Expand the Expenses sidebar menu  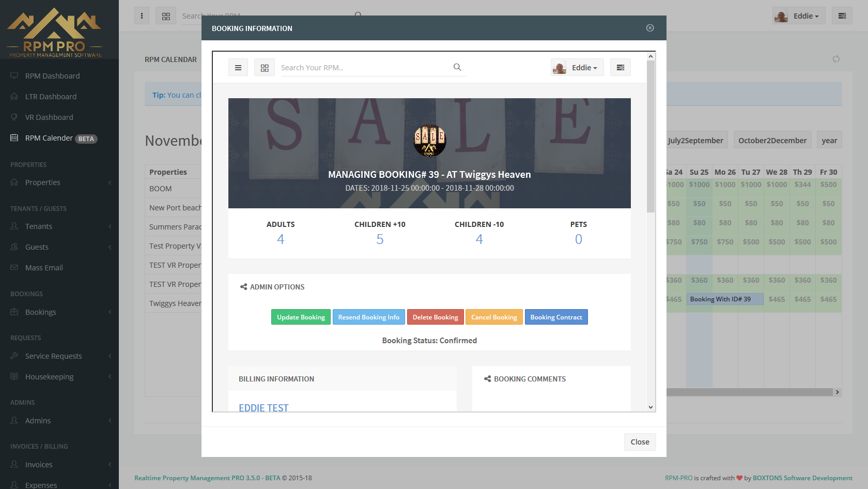tap(59, 485)
